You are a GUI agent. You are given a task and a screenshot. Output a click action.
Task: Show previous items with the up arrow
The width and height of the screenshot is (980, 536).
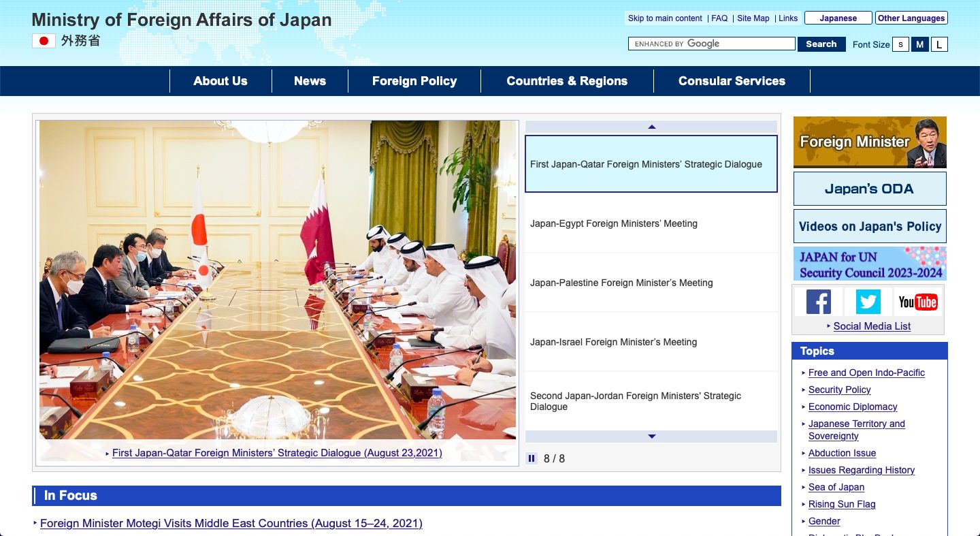coord(651,127)
